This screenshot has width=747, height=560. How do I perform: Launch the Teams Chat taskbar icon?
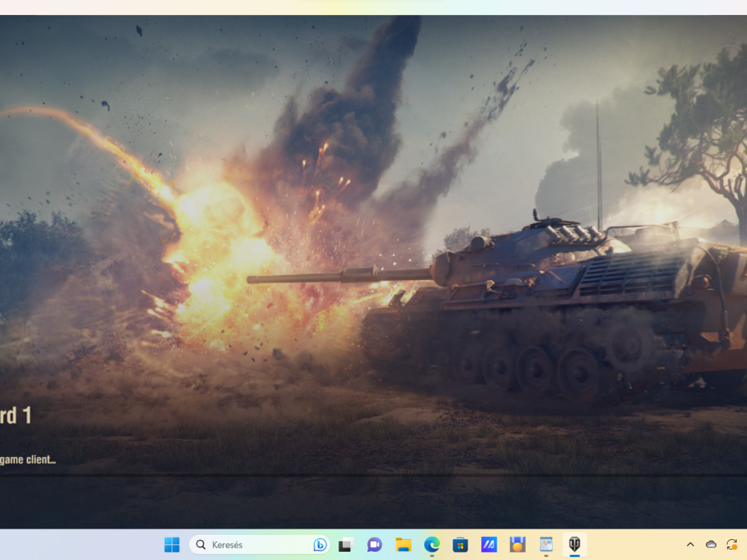pos(374,544)
